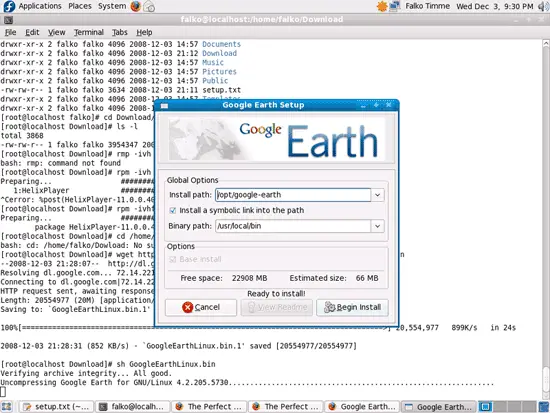Open the Tabs menu in terminal
Image resolution: width=550 pixels, height=413 pixels.
[x=120, y=32]
